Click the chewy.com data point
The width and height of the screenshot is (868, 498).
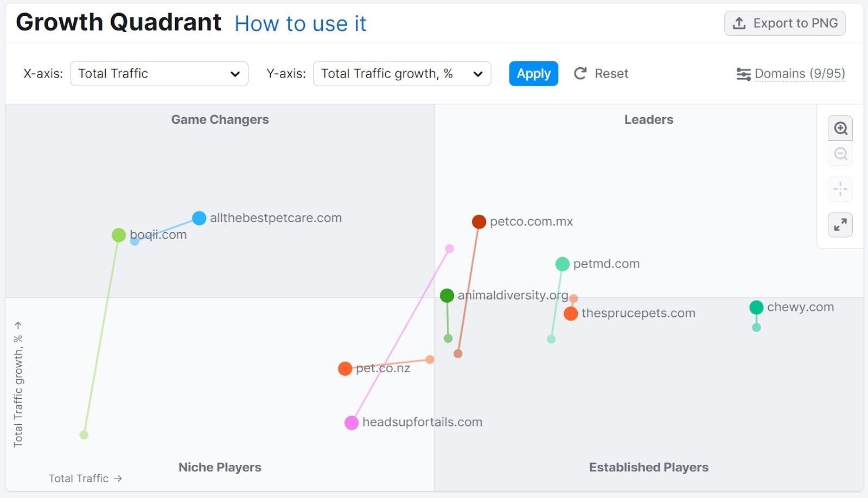pos(756,308)
